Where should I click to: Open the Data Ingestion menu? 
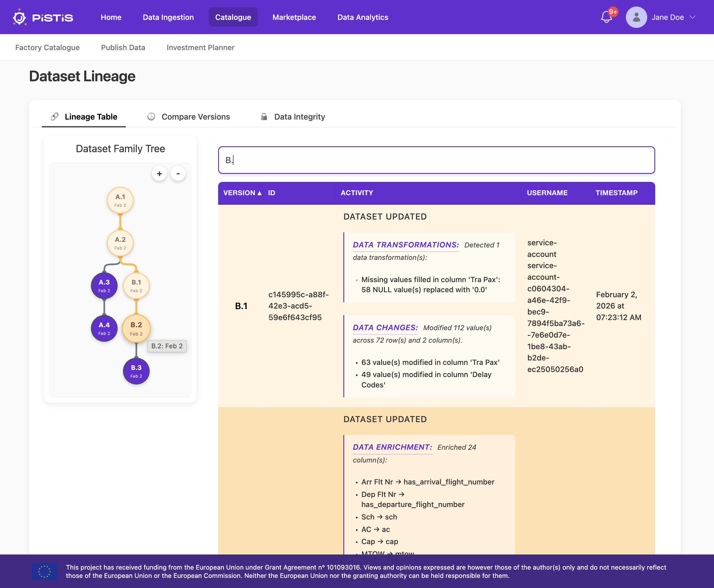coord(168,17)
